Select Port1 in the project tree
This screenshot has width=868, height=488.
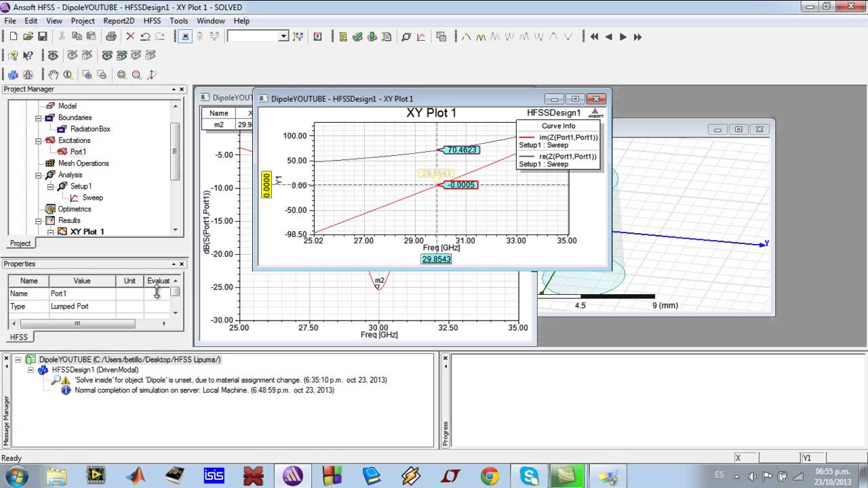pos(78,152)
